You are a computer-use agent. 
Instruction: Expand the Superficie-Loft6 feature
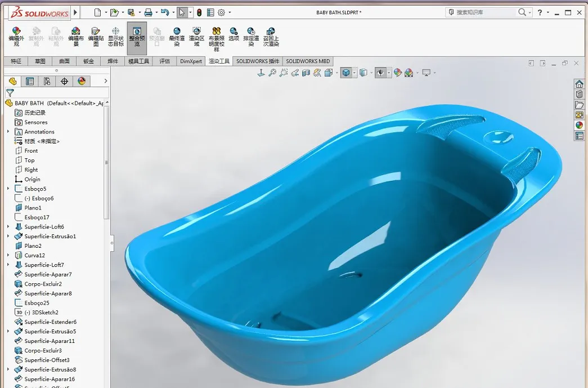point(8,226)
